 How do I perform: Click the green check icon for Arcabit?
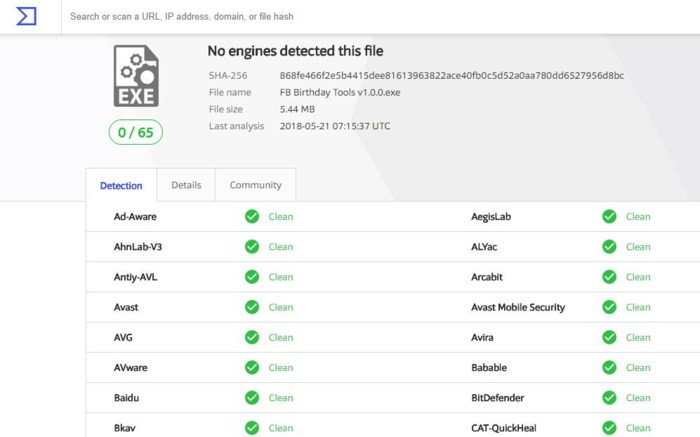pyautogui.click(x=609, y=277)
